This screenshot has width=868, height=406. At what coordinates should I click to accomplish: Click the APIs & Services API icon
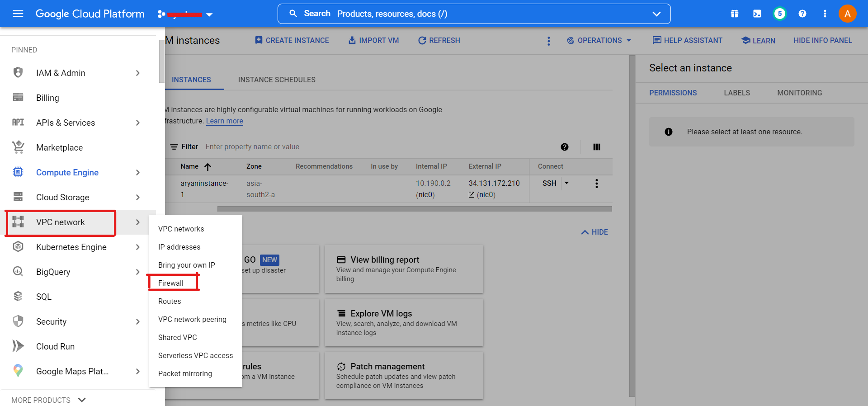pyautogui.click(x=18, y=122)
